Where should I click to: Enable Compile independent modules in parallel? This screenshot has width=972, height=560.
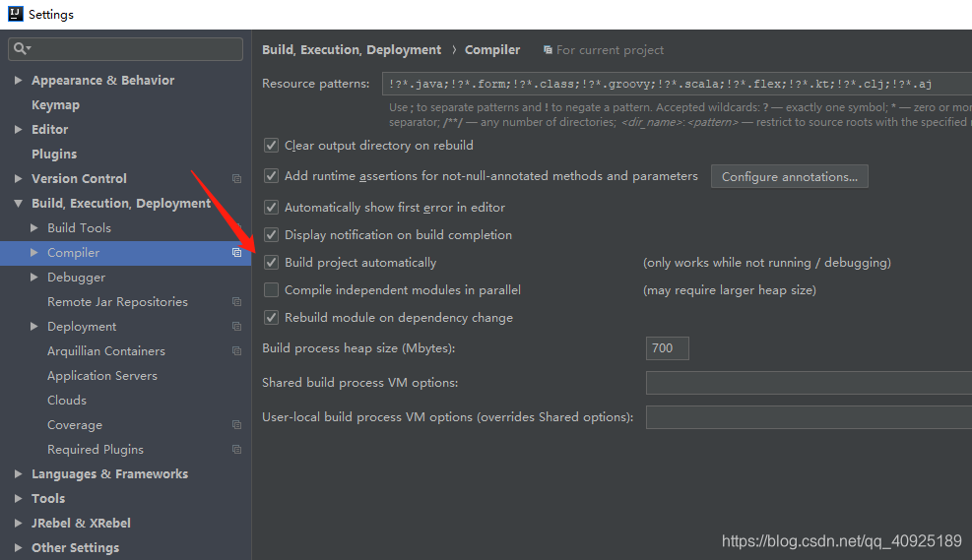(x=271, y=289)
